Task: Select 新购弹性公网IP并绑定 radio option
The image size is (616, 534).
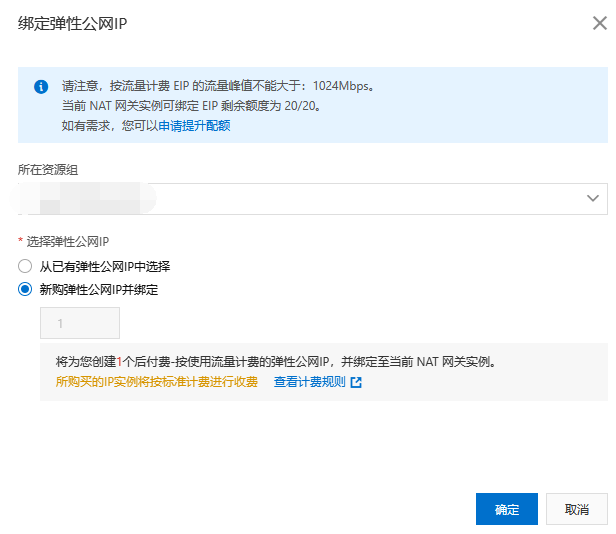Action: coord(25,290)
